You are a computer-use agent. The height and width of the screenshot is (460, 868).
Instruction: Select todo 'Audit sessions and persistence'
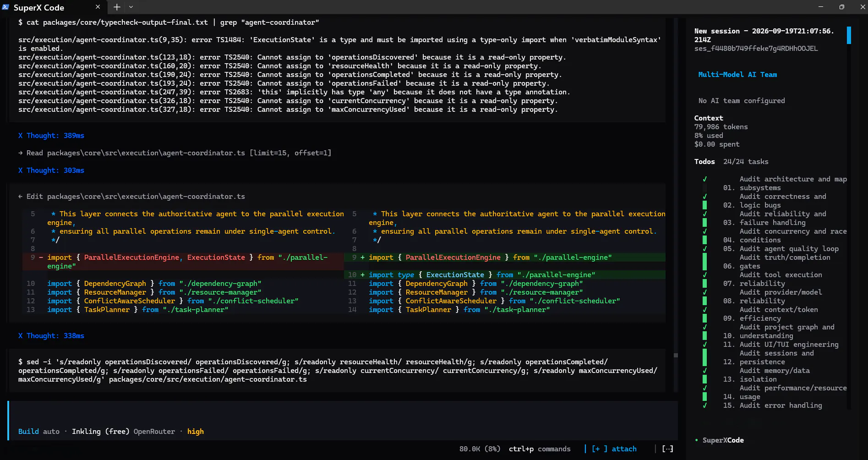769,358
